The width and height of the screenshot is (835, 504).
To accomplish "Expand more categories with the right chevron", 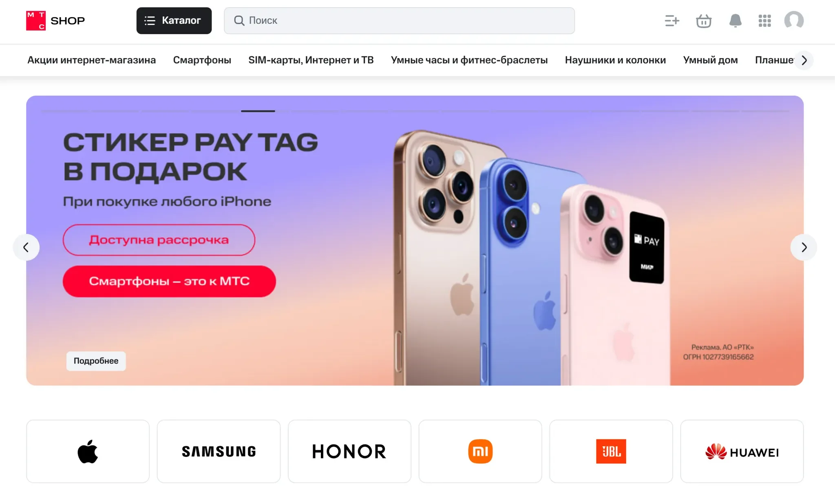I will coord(804,60).
